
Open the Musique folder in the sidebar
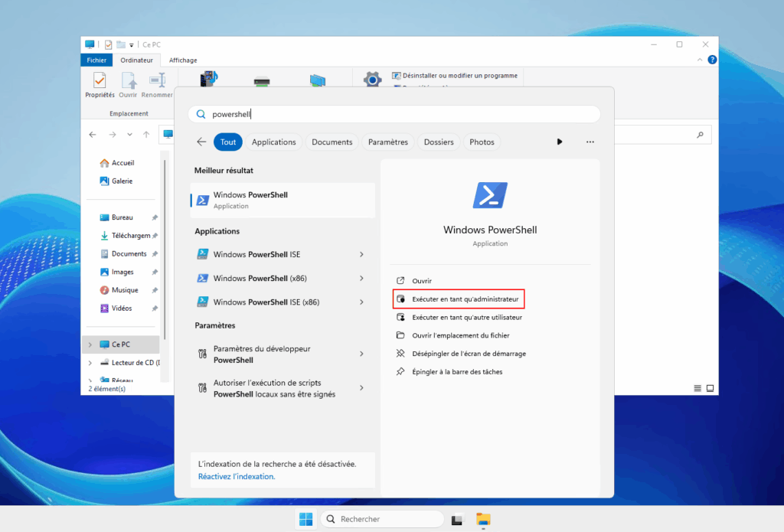coord(126,289)
